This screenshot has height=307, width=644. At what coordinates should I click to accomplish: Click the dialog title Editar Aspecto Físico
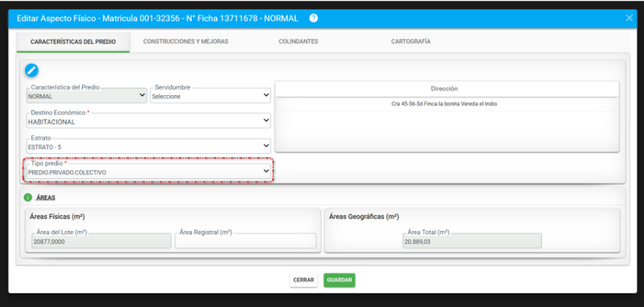pos(157,19)
